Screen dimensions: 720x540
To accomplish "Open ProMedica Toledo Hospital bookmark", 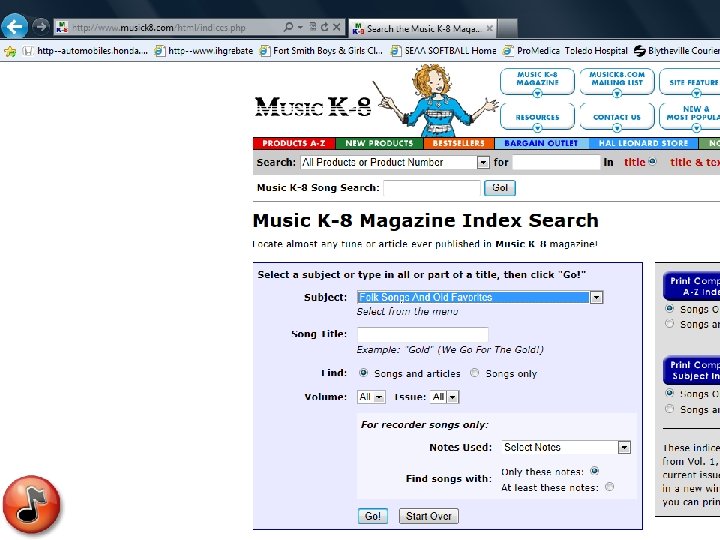I will click(565, 51).
